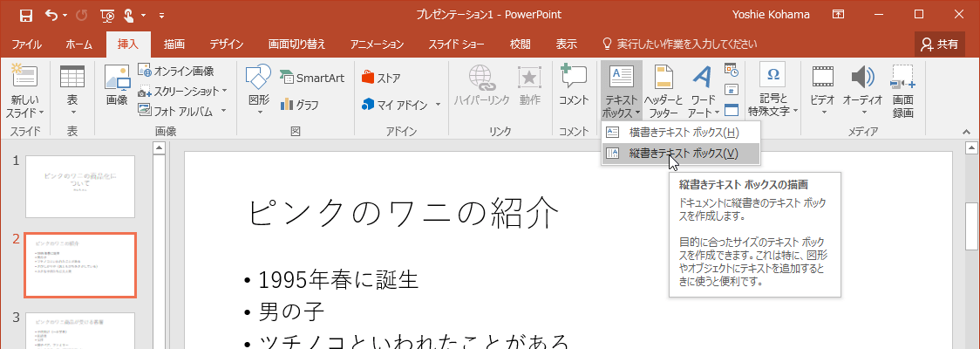The width and height of the screenshot is (980, 349).
Task: Save the presentation from Quick Access
Action: pos(26,15)
